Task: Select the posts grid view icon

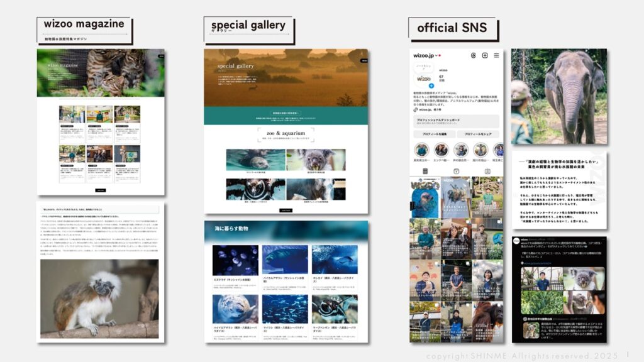Action: [x=425, y=171]
